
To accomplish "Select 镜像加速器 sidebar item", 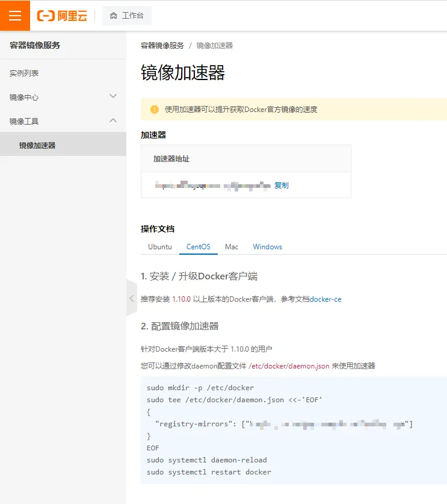I will point(63,145).
